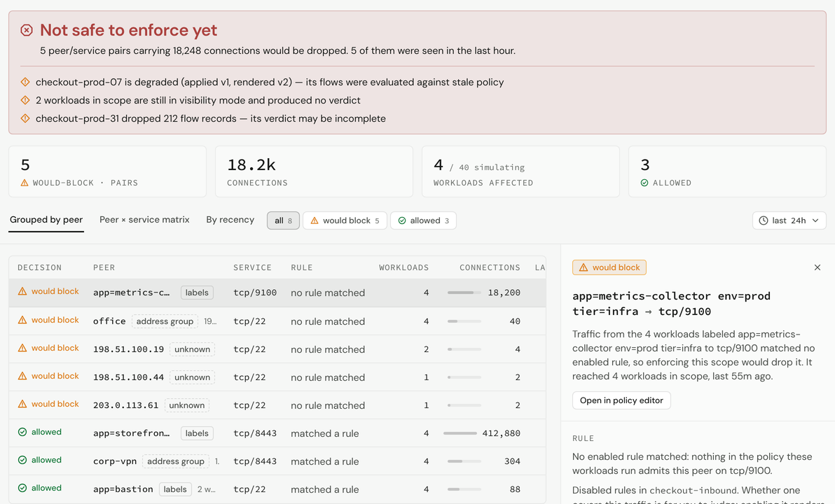The image size is (835, 504).
Task: Switch to Peer × service matrix tab
Action: click(x=144, y=220)
